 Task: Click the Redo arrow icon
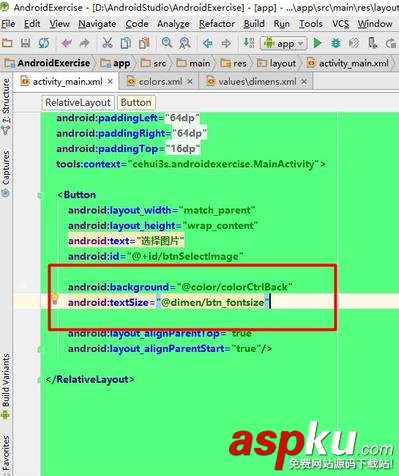(85, 43)
